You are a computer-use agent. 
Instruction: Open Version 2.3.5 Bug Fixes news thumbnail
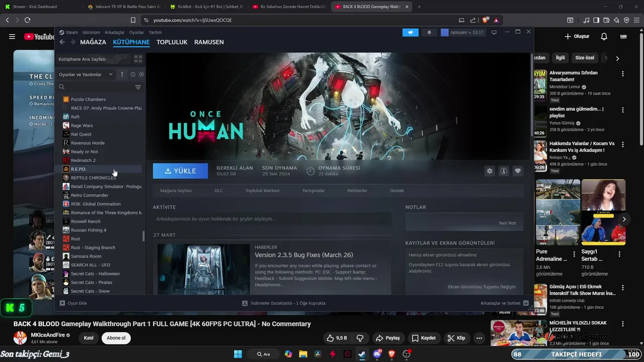pyautogui.click(x=203, y=269)
